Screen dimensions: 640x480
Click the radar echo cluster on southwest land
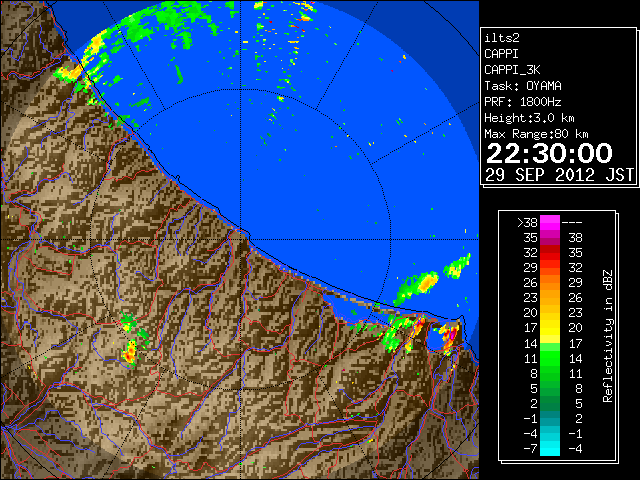coord(131,353)
